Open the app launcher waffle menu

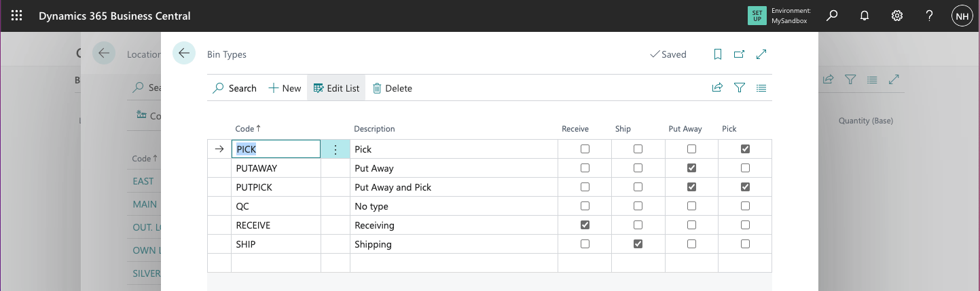[x=17, y=16]
